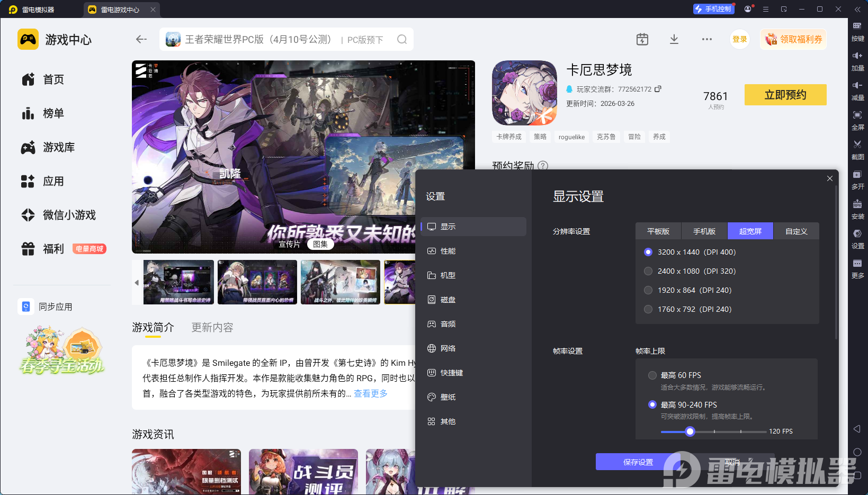The height and width of the screenshot is (495, 868).
Task: Click 查看更多 link in description
Action: (x=371, y=393)
